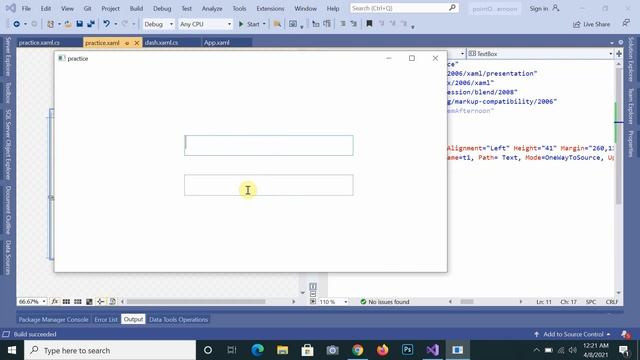
Task: Click the No issues found indicator
Action: [x=384, y=302]
